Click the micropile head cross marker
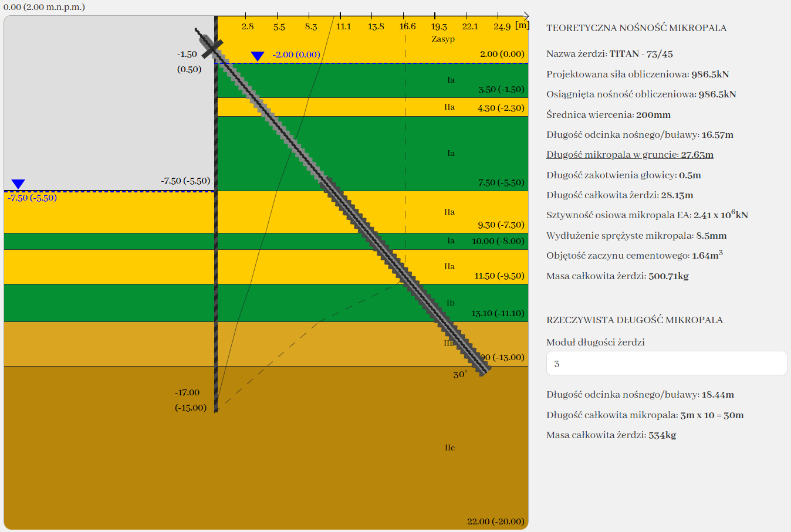This screenshot has height=532, width=791. [x=212, y=49]
